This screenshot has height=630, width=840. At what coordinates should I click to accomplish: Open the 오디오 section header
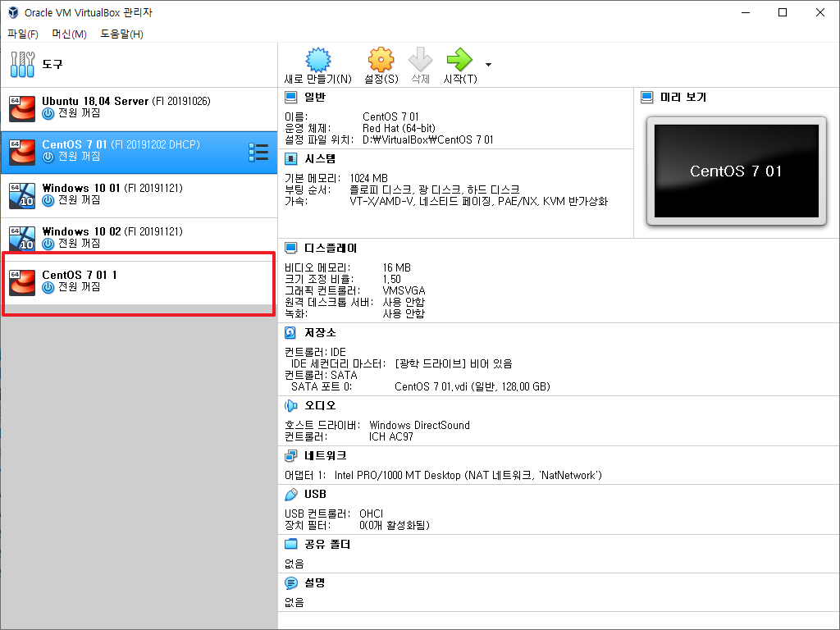click(x=320, y=405)
